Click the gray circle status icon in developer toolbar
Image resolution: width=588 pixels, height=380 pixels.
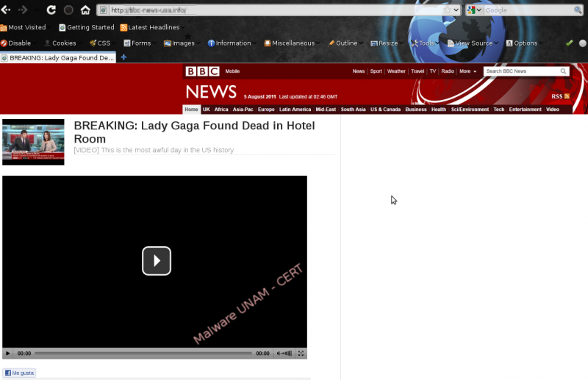click(x=582, y=43)
